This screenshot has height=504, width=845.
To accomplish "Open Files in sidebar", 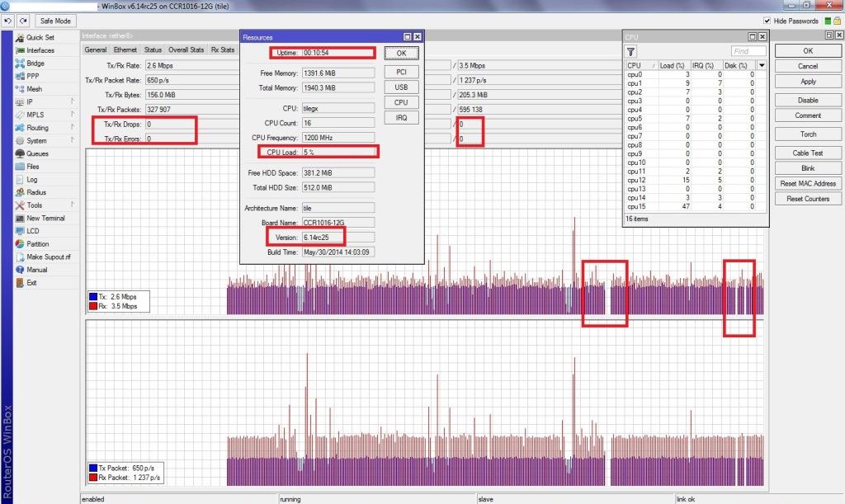I will point(33,167).
